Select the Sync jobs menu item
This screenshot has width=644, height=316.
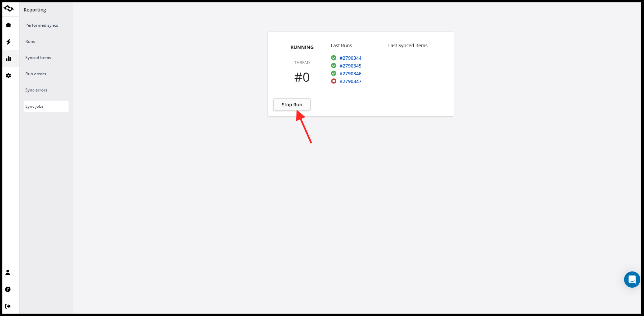coord(34,106)
